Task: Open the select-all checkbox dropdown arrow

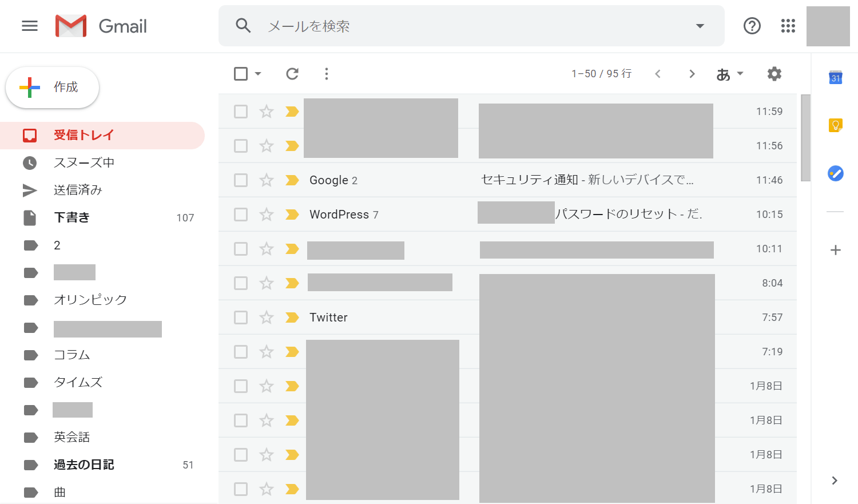Action: [258, 74]
